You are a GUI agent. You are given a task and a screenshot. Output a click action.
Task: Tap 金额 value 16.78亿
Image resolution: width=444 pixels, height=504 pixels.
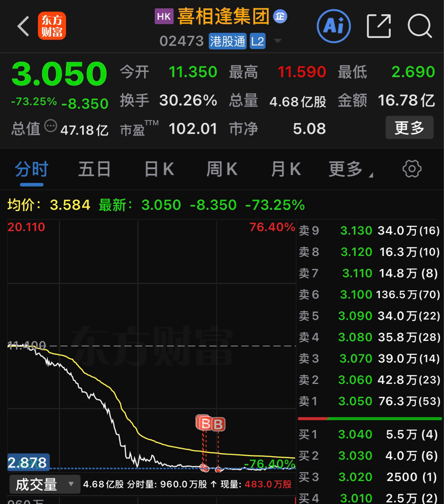click(406, 100)
